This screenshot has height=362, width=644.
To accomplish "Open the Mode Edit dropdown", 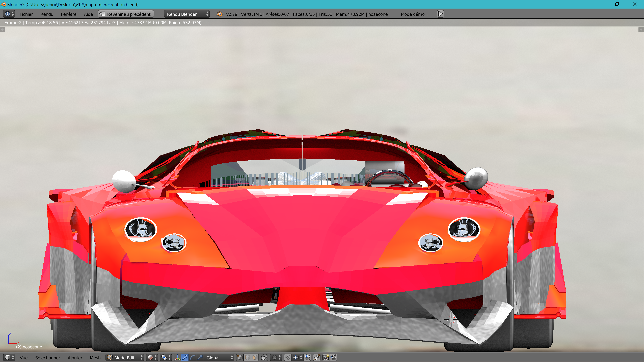I will 125,357.
